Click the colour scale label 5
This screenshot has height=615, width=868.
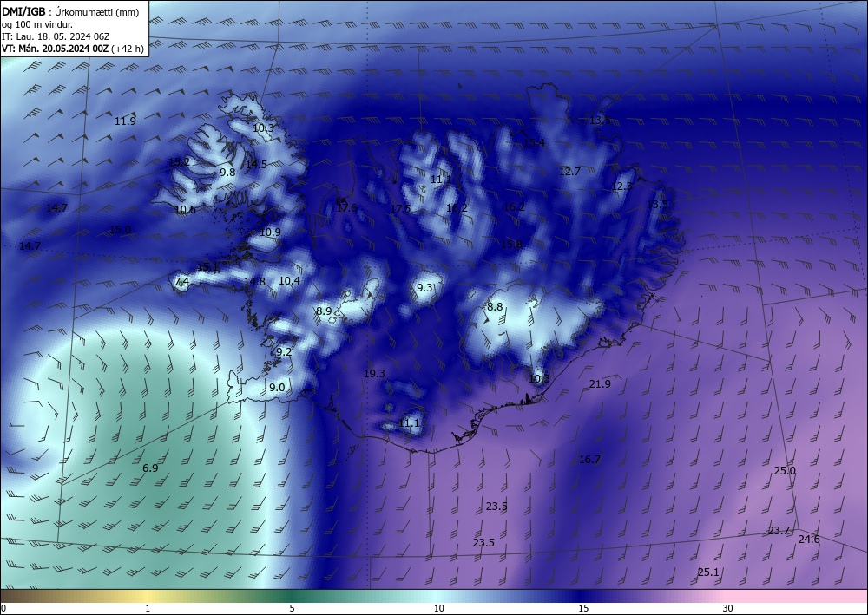292,608
